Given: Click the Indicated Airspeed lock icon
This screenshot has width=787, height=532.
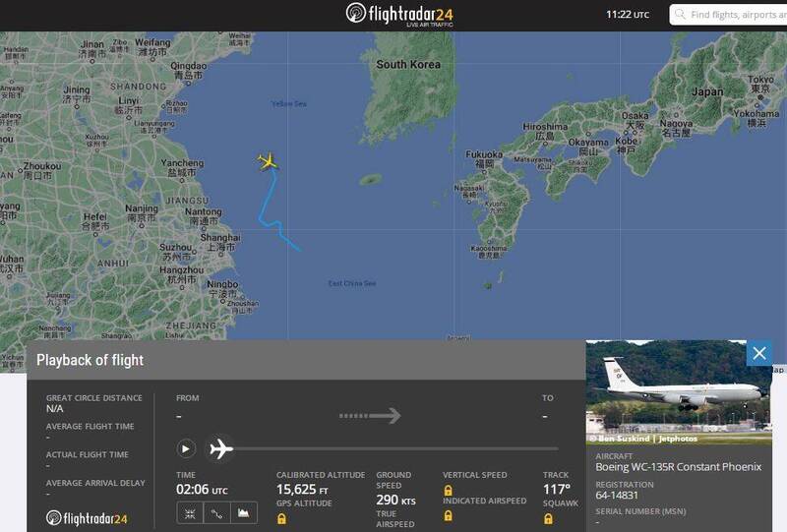Looking at the screenshot, I should point(449,515).
